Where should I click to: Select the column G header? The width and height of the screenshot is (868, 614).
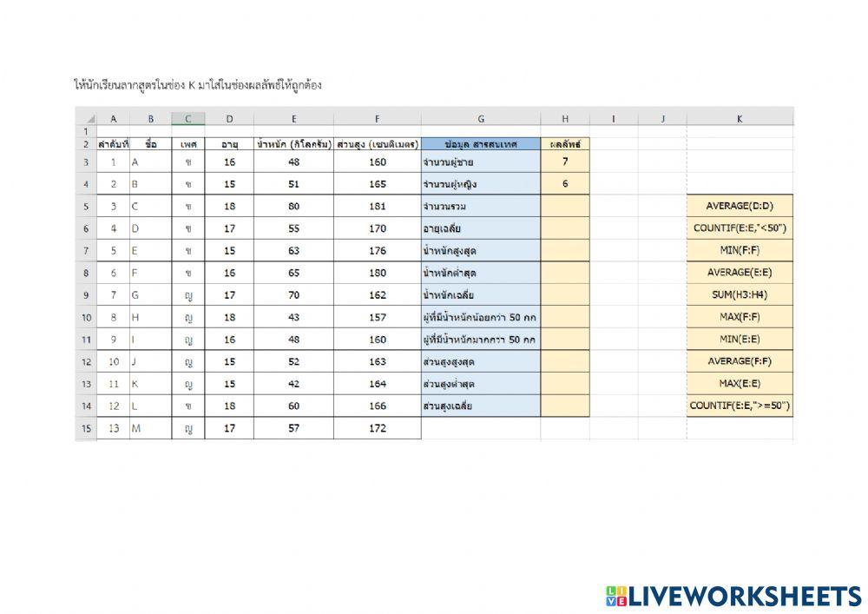tap(481, 119)
